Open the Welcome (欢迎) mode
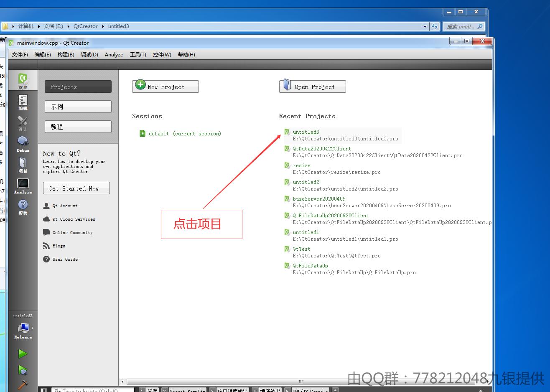This screenshot has width=550, height=392. point(23,81)
